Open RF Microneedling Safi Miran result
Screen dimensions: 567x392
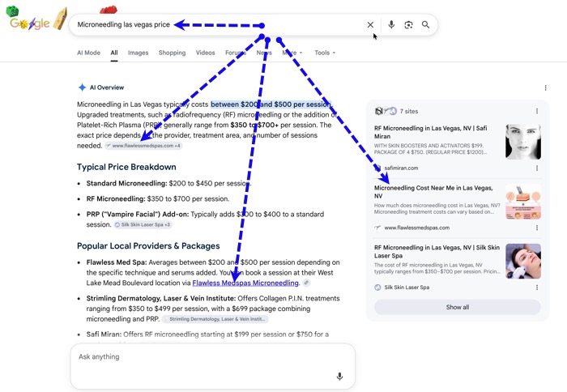pos(431,132)
